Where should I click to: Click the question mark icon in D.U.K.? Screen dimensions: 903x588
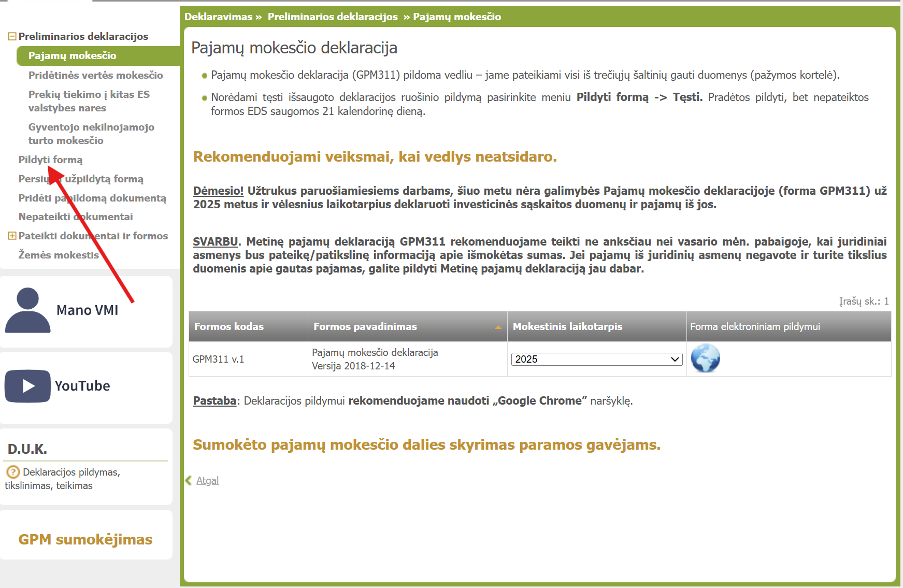pos(13,472)
